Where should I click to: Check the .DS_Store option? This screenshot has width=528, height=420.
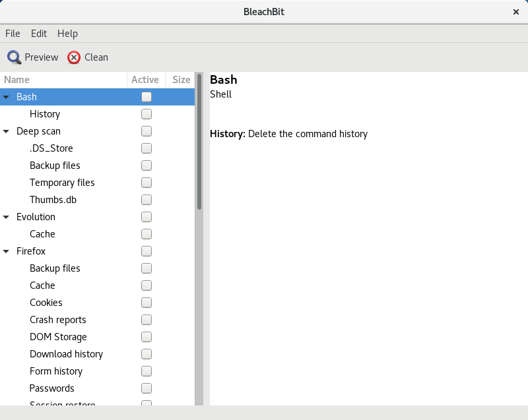(147, 148)
